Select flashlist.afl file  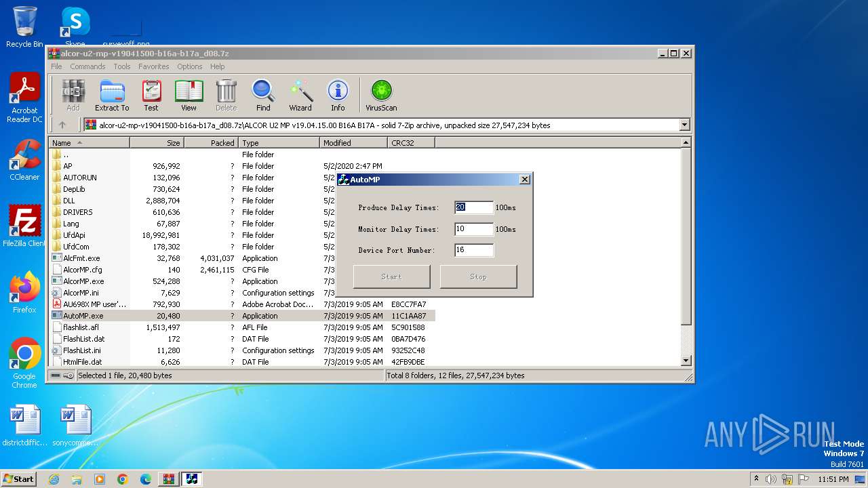[243, 327]
